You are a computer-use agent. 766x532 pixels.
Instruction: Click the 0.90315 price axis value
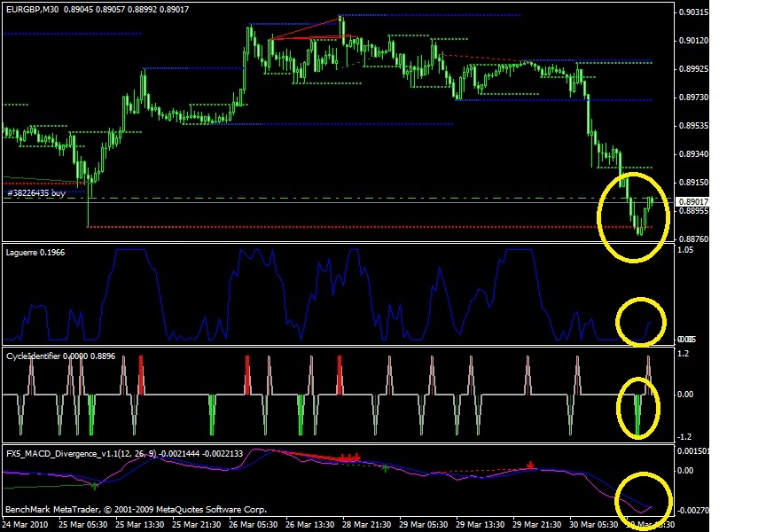[x=693, y=12]
